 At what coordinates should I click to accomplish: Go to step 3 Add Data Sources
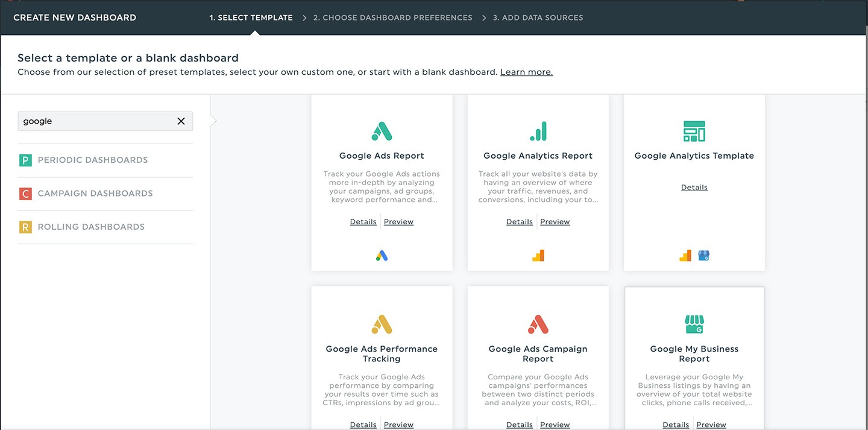coord(538,17)
